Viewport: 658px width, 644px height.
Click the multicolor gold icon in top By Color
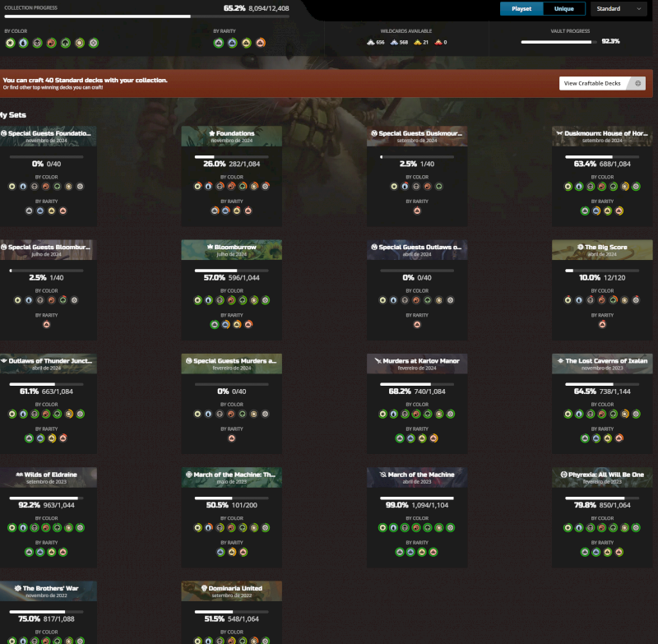click(x=80, y=43)
